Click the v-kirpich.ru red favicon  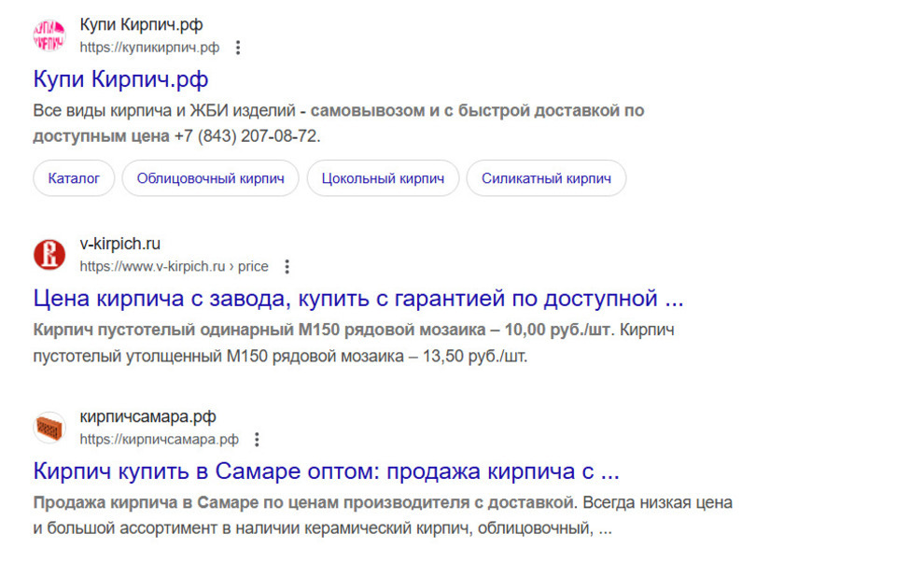tap(49, 255)
